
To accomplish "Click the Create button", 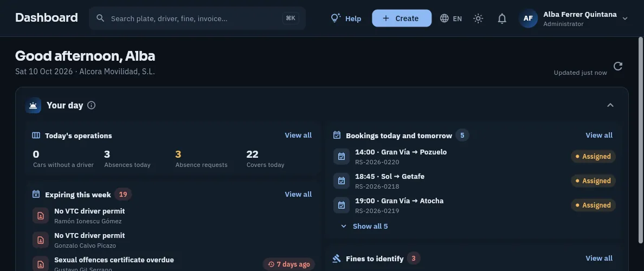I will [402, 18].
